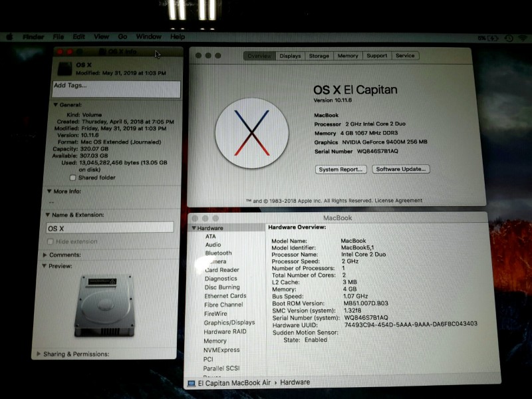Switch to the Overview tab

(x=259, y=56)
